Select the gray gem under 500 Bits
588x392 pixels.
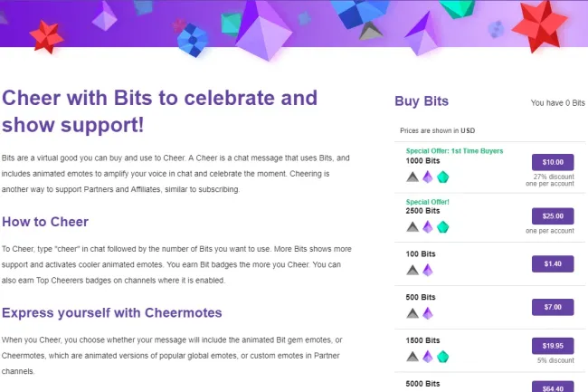pyautogui.click(x=413, y=313)
